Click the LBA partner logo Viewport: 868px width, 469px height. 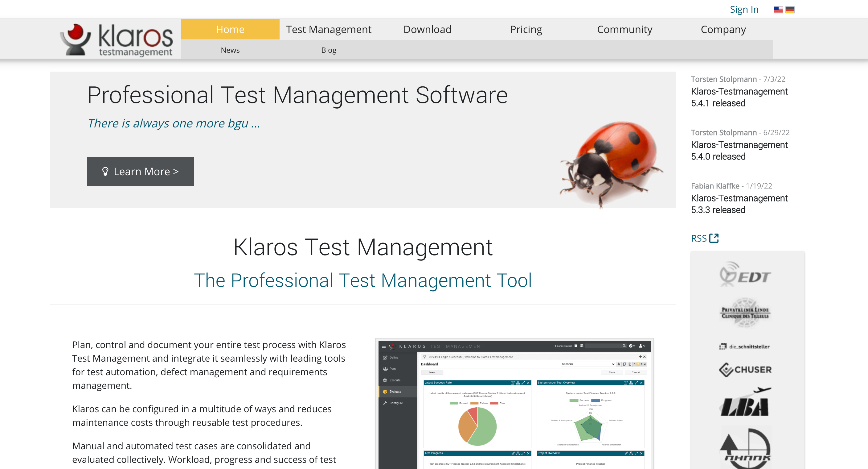(x=745, y=401)
